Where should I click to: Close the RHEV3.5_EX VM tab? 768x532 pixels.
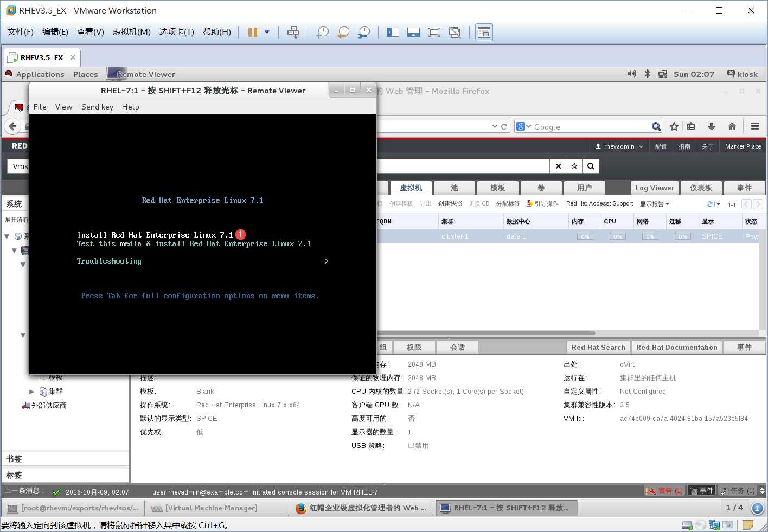[x=73, y=57]
